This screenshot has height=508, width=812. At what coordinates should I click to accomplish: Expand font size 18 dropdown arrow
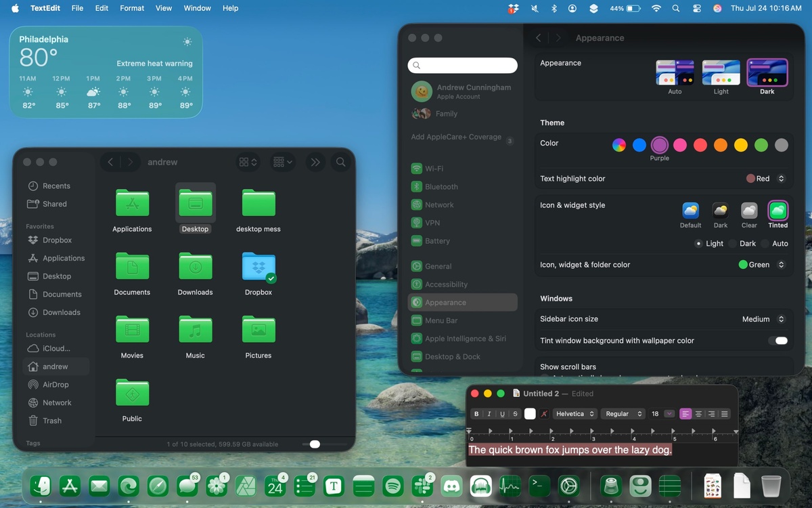point(670,414)
